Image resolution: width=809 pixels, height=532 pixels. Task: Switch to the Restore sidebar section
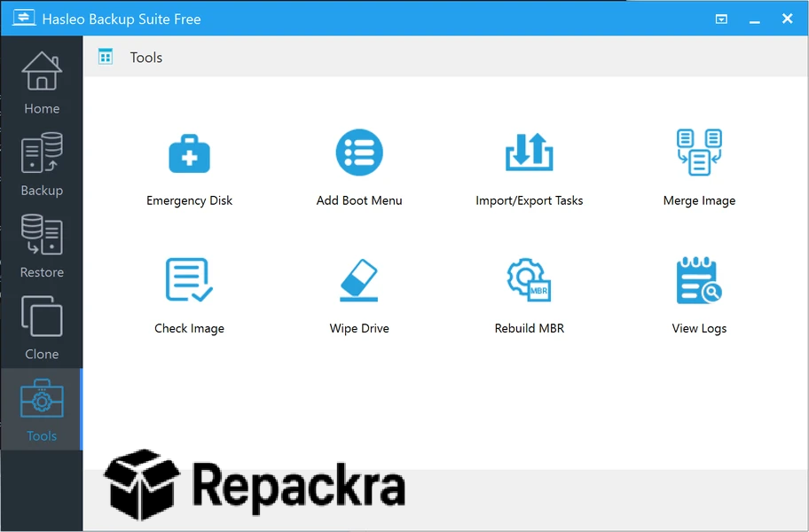click(42, 246)
